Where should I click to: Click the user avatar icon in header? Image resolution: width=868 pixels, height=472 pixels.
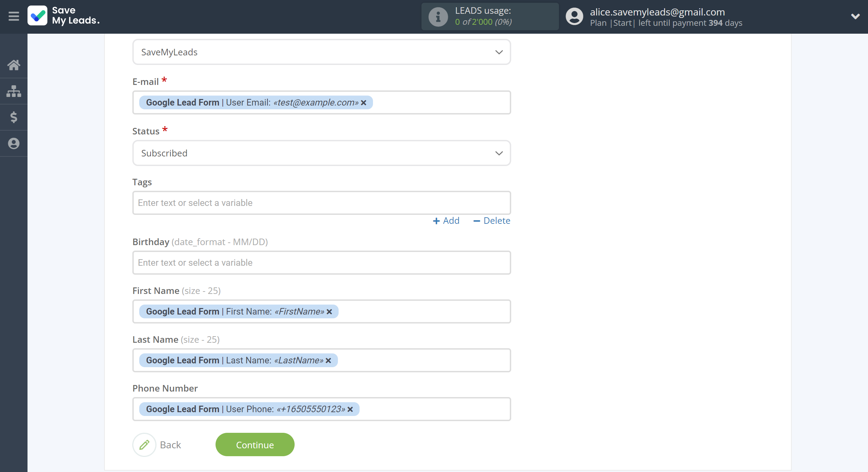pos(574,17)
